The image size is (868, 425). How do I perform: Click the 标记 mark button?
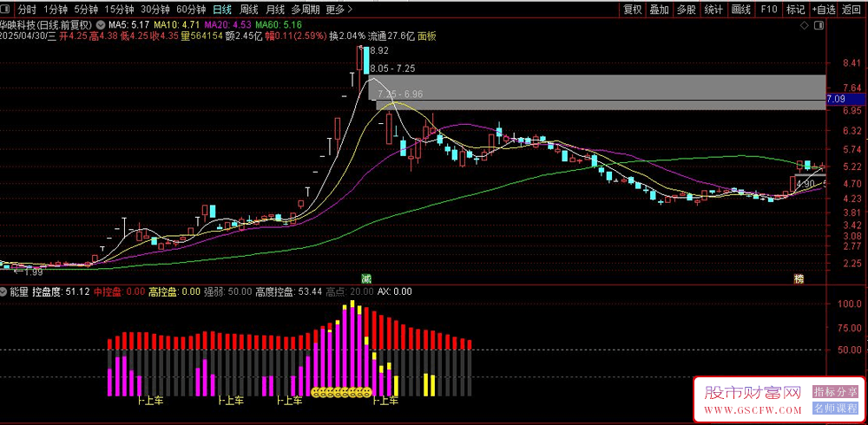pos(795,9)
